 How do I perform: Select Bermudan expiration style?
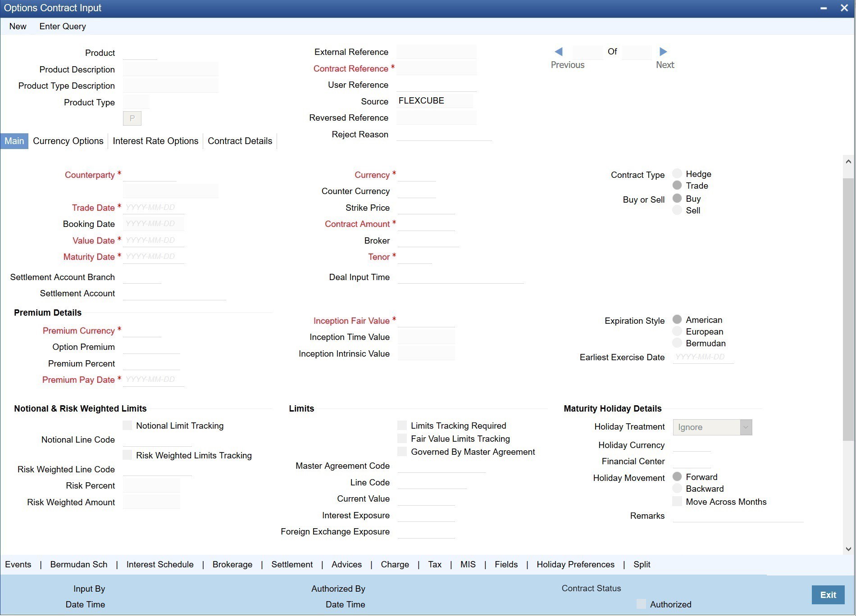(x=677, y=343)
